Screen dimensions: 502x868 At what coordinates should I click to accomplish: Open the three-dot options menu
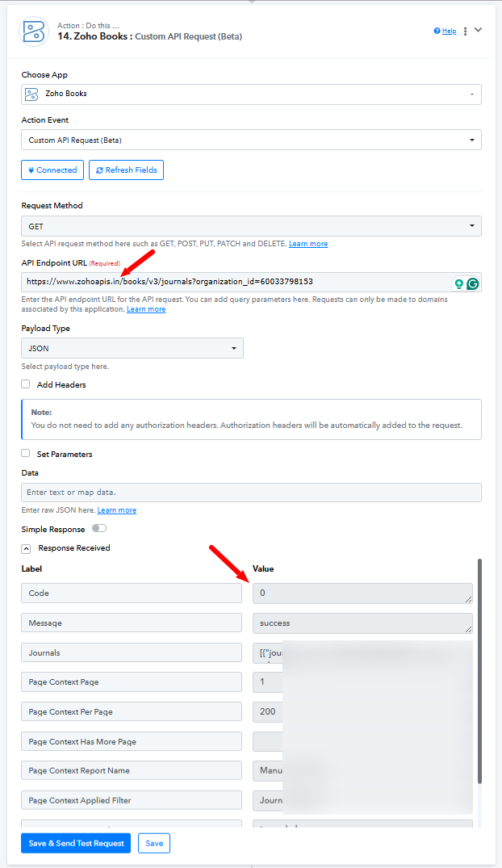tap(465, 31)
